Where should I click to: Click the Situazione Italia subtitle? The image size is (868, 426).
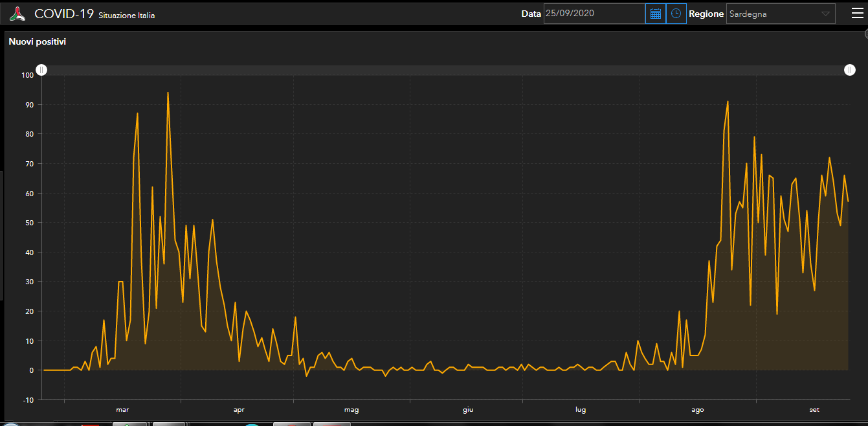click(126, 16)
